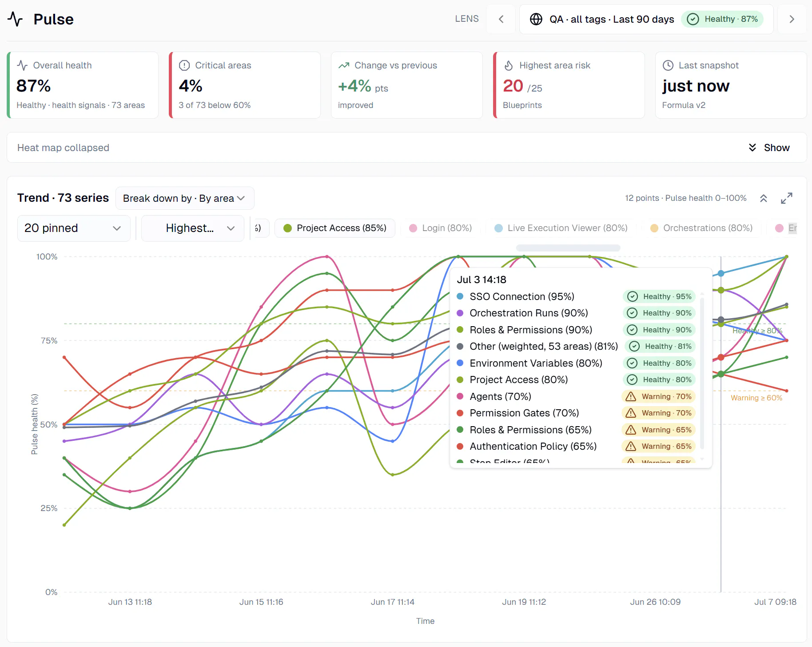Toggle Orchestrations (80%) series chip
812x647 pixels.
point(701,228)
